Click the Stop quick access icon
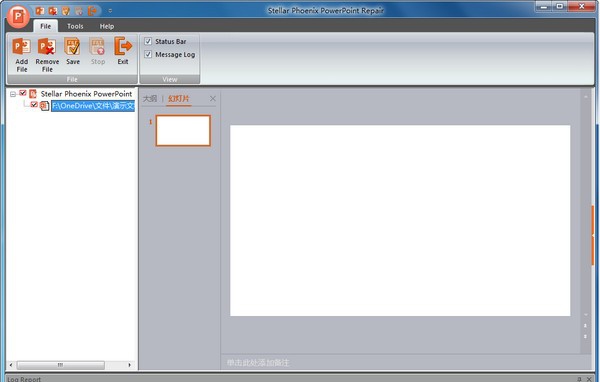The width and height of the screenshot is (600, 382). click(x=79, y=11)
